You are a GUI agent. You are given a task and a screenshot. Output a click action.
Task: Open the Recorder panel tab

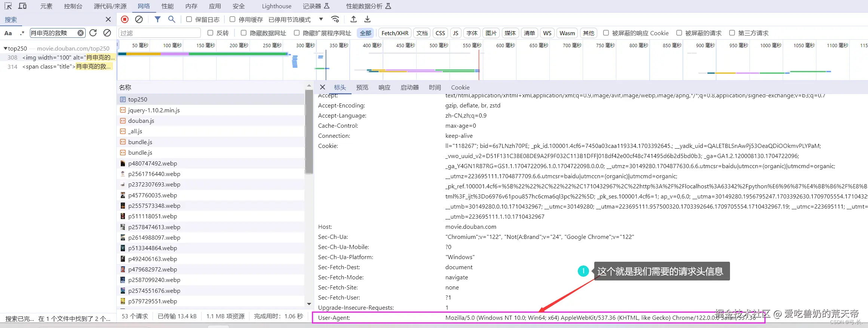click(x=316, y=6)
